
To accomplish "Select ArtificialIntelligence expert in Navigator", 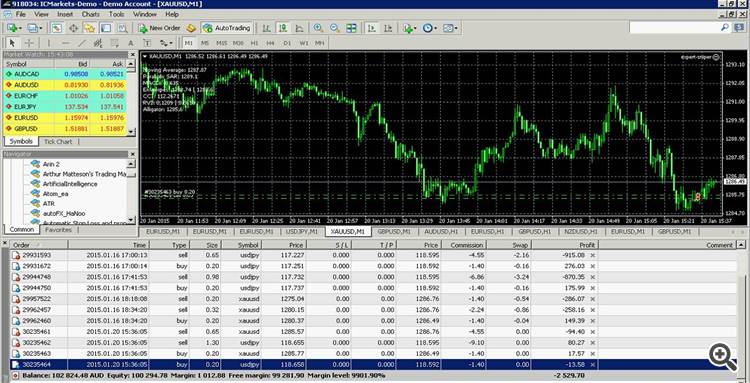I will [x=70, y=184].
